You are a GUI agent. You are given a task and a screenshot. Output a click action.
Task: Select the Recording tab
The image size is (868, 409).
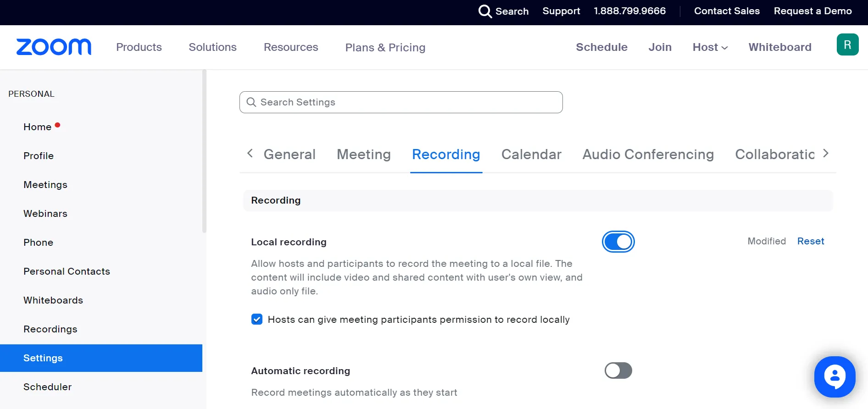[446, 154]
